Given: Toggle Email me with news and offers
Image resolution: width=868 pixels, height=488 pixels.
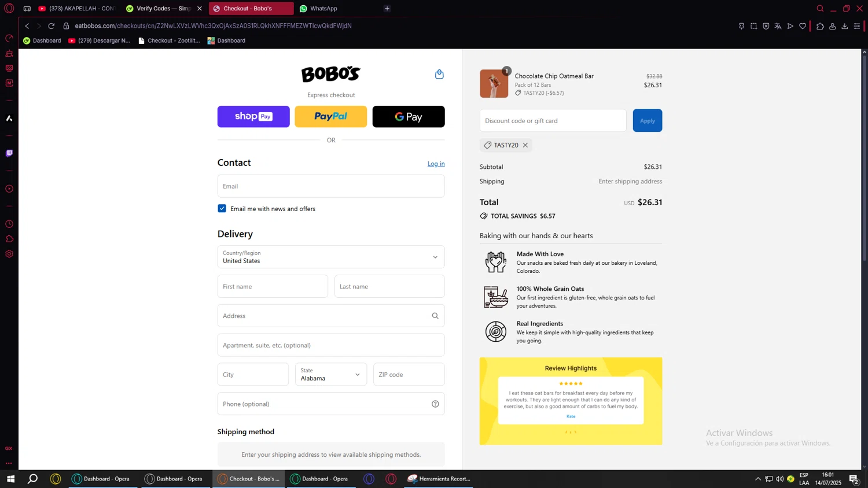Looking at the screenshot, I should pos(222,208).
